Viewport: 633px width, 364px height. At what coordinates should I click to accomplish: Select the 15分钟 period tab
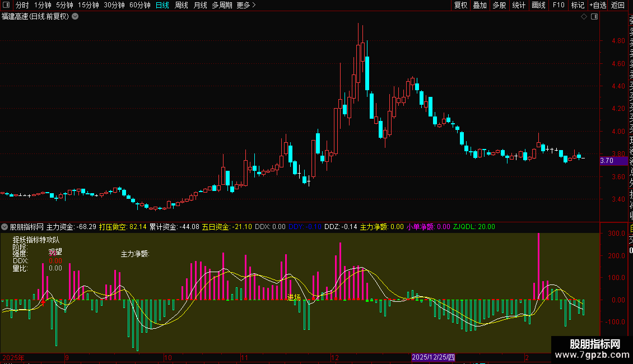pyautogui.click(x=89, y=5)
